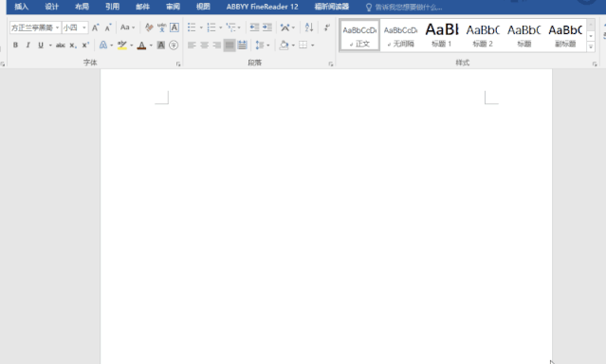Apply text effects (outlined A) icon
Image resolution: width=606 pixels, height=364 pixels.
[103, 45]
